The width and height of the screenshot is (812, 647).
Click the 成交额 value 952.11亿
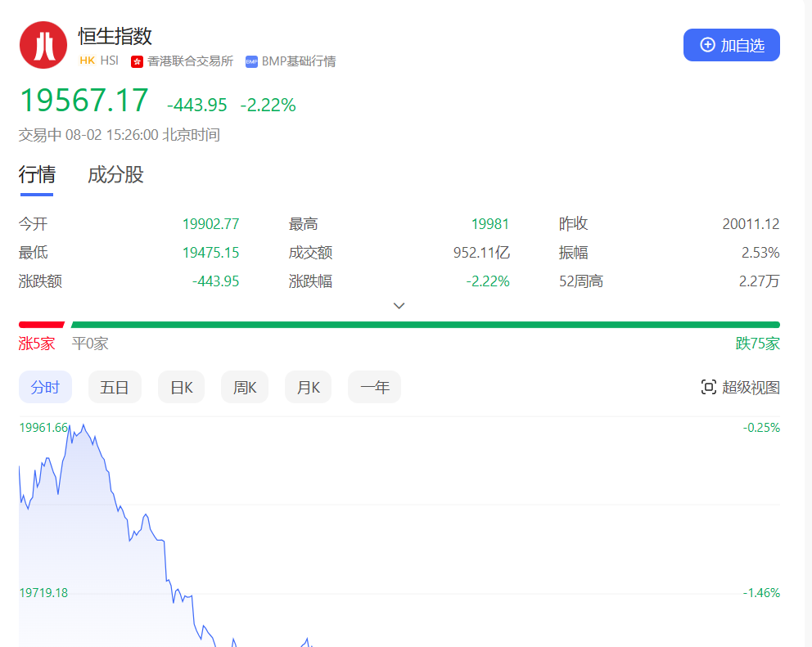pyautogui.click(x=481, y=253)
